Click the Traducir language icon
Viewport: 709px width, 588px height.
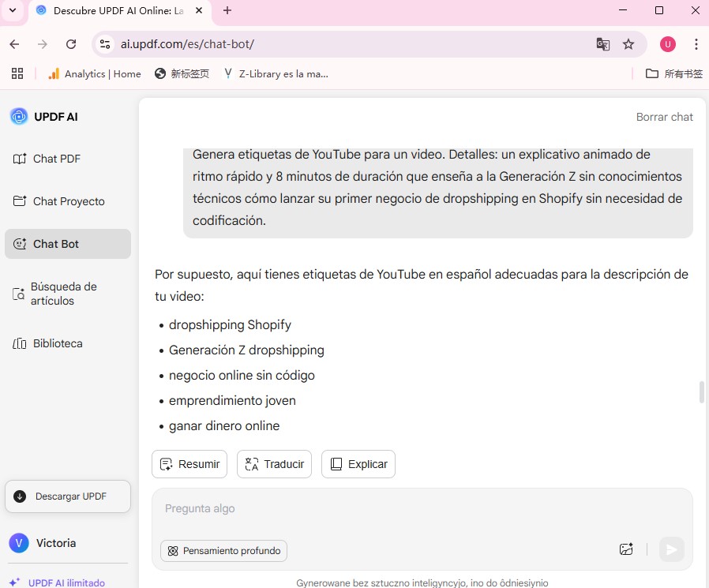251,464
